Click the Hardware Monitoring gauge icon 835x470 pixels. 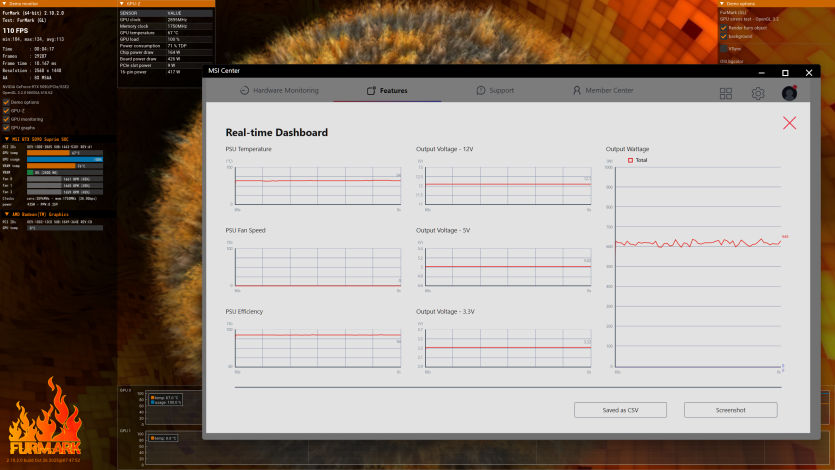coord(244,90)
